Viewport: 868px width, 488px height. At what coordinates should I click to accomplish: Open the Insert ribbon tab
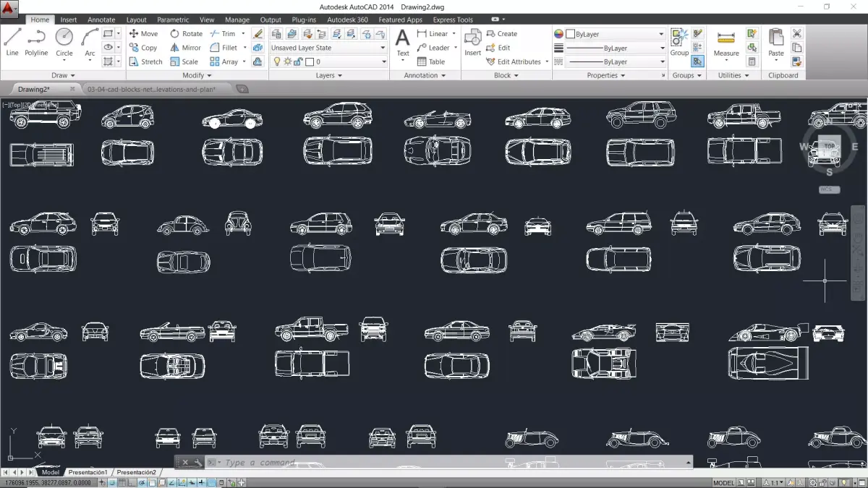point(69,20)
